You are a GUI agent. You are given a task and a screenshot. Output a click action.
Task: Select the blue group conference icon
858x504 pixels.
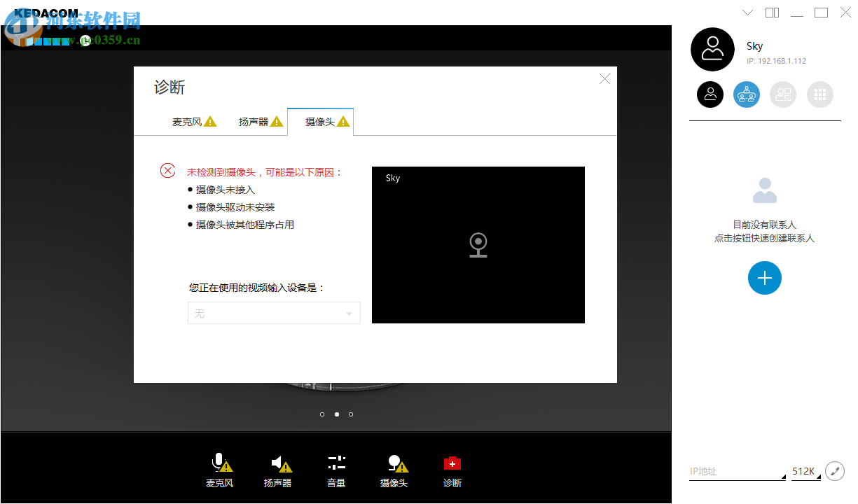(x=747, y=94)
